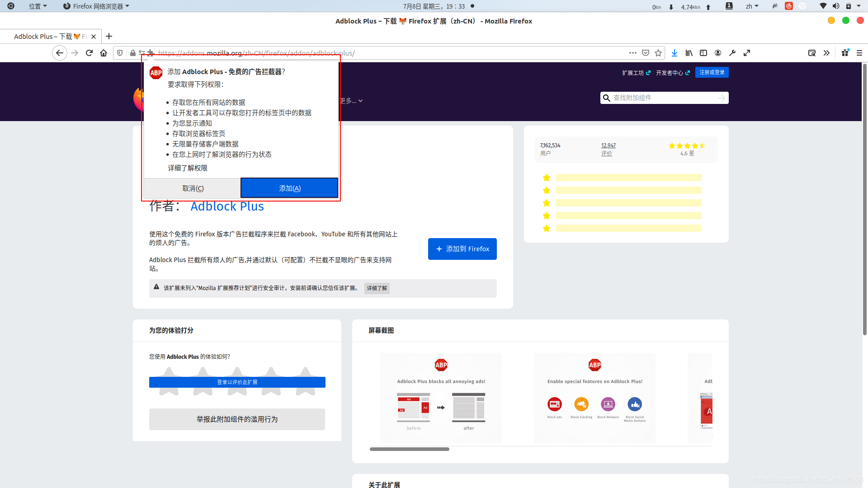
Task: Open the Firefox hamburger application menu
Action: coord(859,53)
